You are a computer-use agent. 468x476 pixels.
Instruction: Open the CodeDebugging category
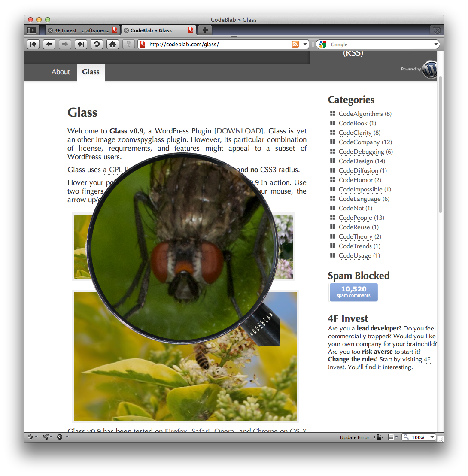click(x=361, y=152)
